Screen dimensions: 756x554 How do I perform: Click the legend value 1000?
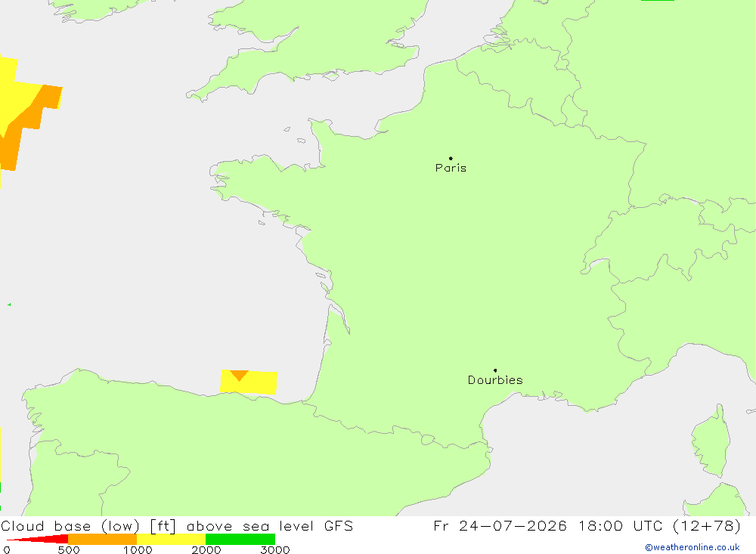[x=138, y=549]
